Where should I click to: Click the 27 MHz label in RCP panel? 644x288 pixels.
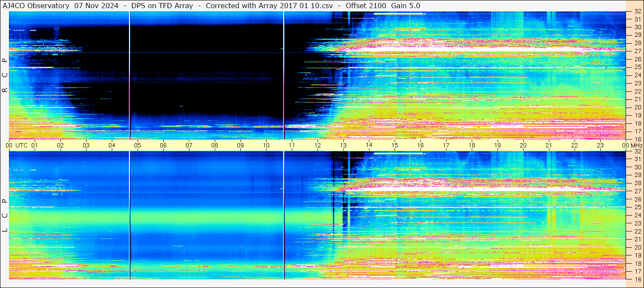tap(637, 51)
